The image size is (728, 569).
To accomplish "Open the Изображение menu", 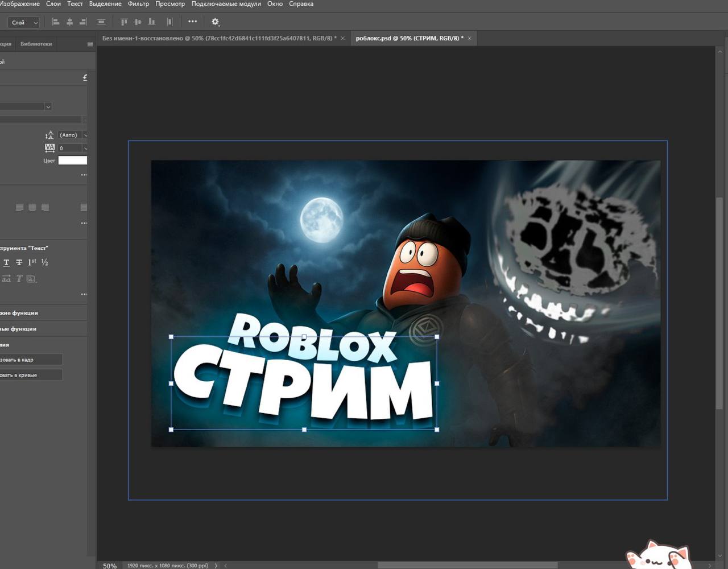I will (20, 3).
